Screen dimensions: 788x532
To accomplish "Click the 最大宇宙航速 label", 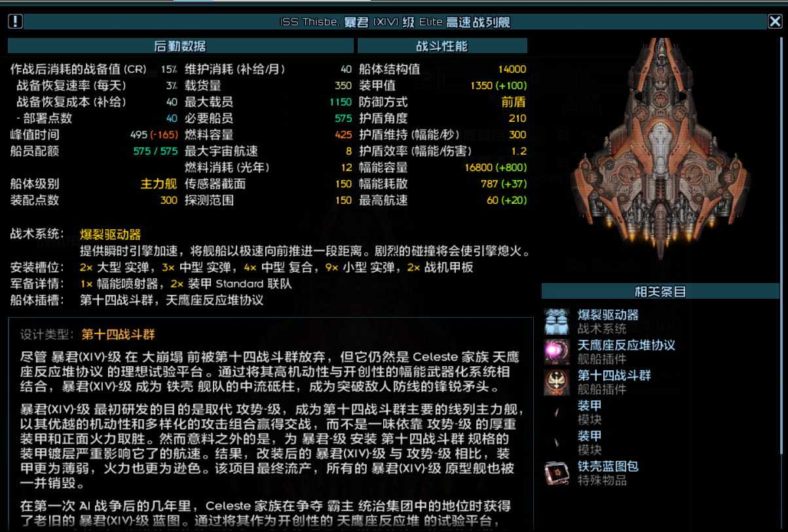I will (x=221, y=151).
